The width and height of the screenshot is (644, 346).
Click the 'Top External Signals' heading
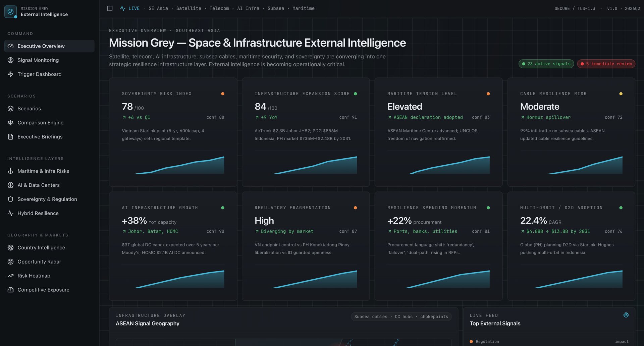pos(495,324)
